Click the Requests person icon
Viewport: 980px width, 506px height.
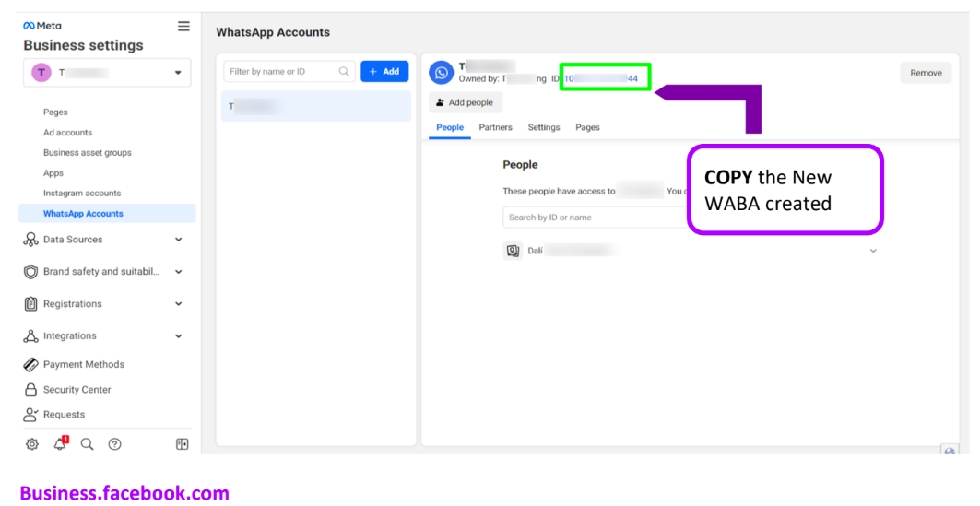pyautogui.click(x=30, y=414)
